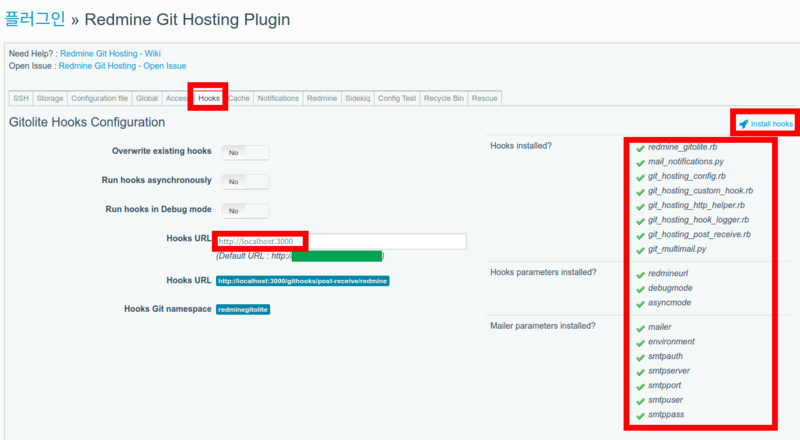The height and width of the screenshot is (440, 800).
Task: Open the Notifications tab
Action: (278, 98)
